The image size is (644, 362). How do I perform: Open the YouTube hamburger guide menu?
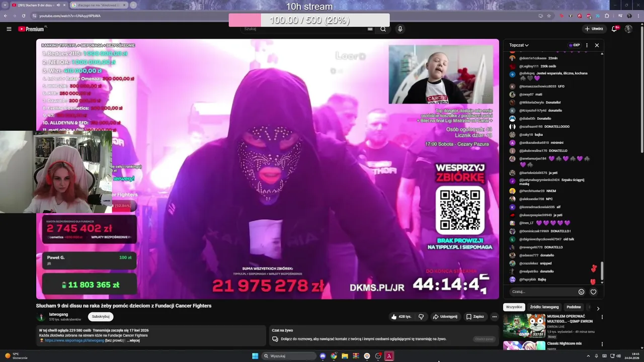[x=9, y=29]
